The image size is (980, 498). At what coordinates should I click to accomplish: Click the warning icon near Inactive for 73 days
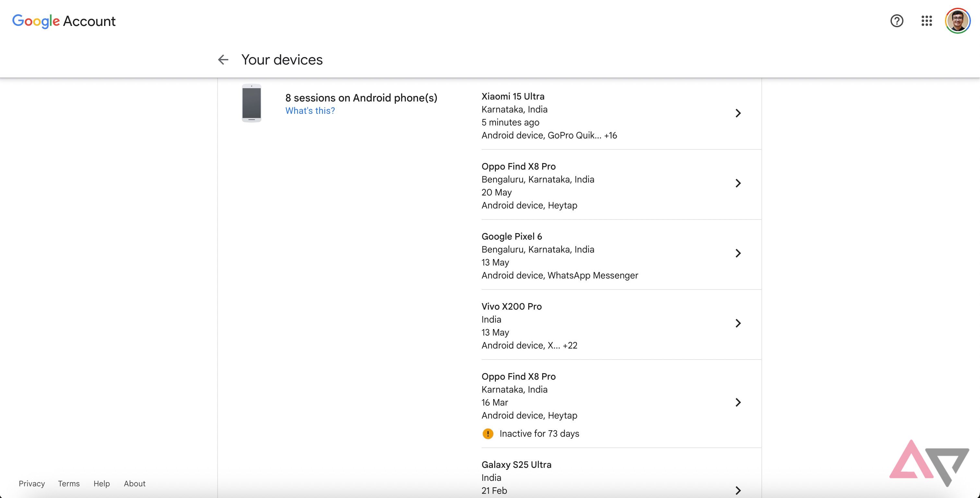(x=488, y=433)
